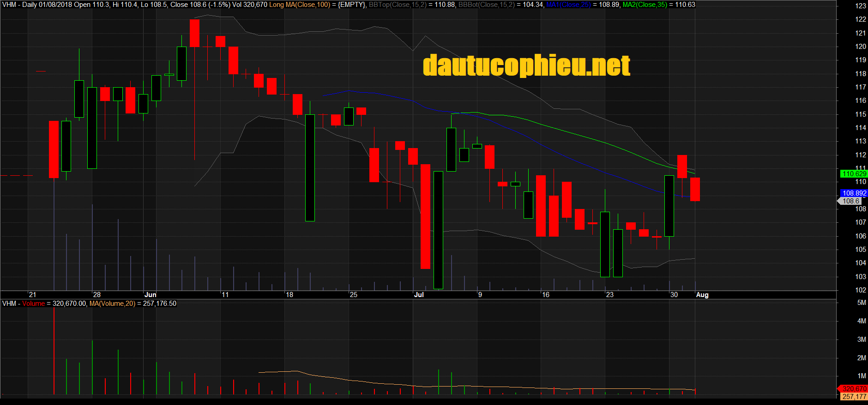Image resolution: width=868 pixels, height=405 pixels.
Task: Click the 23 date label in July
Action: click(x=609, y=295)
